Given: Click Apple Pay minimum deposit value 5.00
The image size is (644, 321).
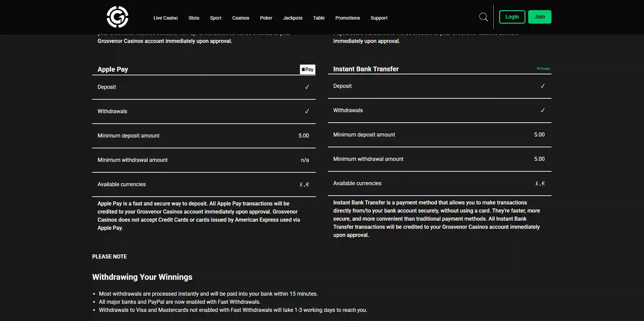Looking at the screenshot, I should point(304,135).
